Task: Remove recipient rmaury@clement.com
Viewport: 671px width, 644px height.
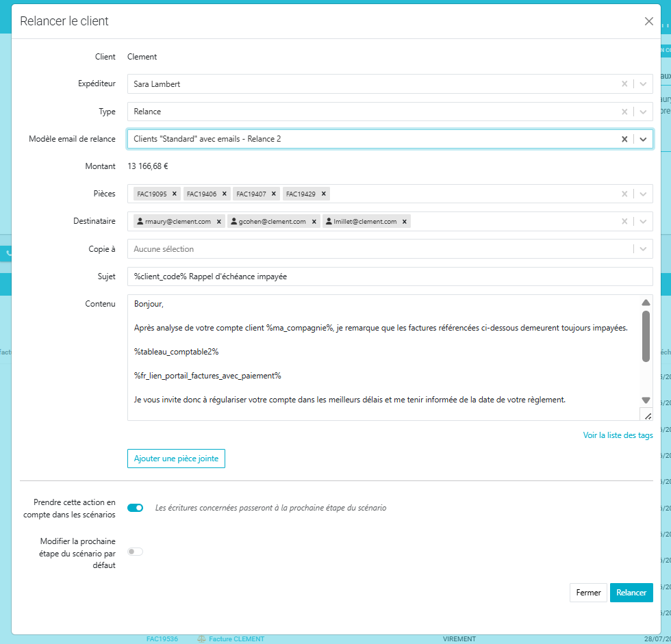Action: (x=218, y=221)
